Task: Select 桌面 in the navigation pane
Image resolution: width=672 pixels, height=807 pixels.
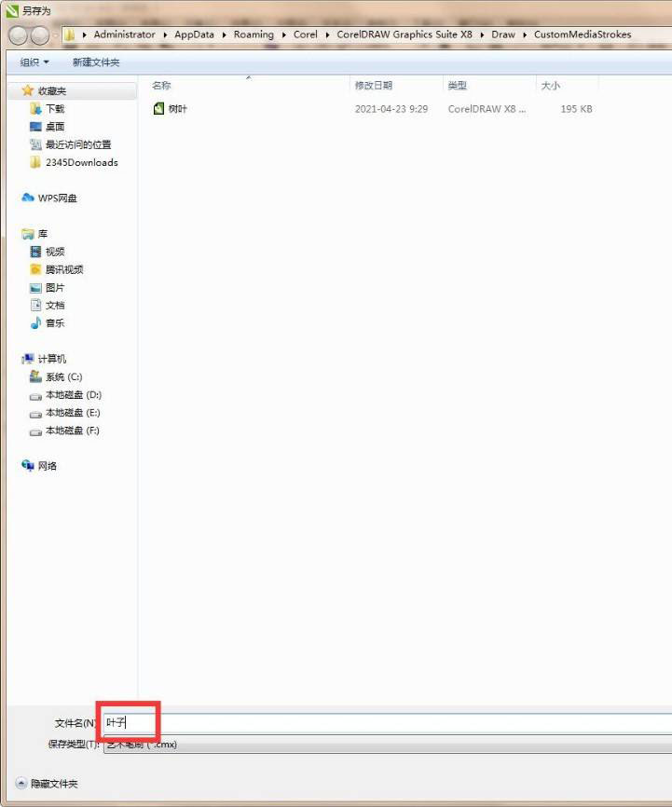Action: 55,127
